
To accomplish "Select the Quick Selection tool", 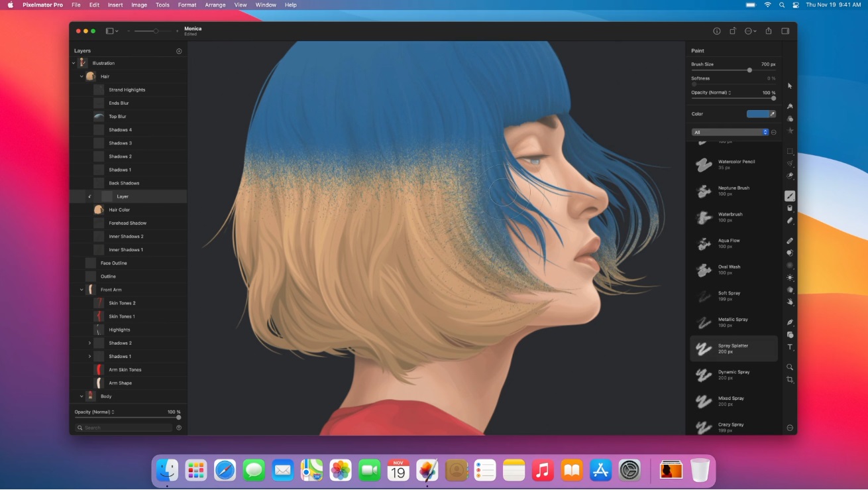I will [x=790, y=176].
